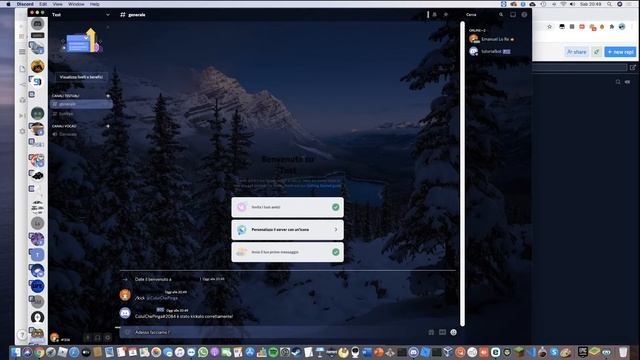This screenshot has width=640, height=360.
Task: Open the Discord inbox icon
Action: [513, 15]
